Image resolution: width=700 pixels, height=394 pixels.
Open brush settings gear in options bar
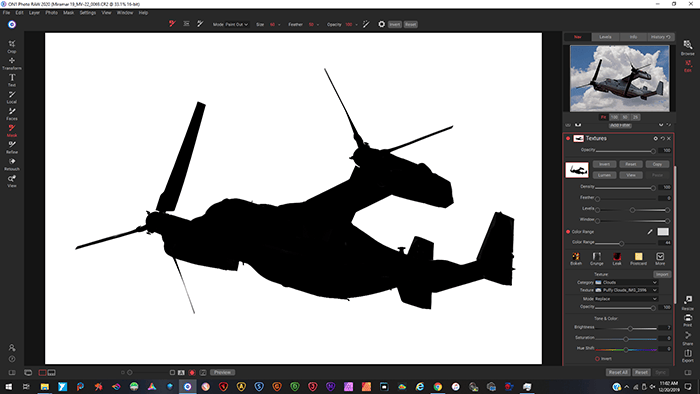coord(381,24)
